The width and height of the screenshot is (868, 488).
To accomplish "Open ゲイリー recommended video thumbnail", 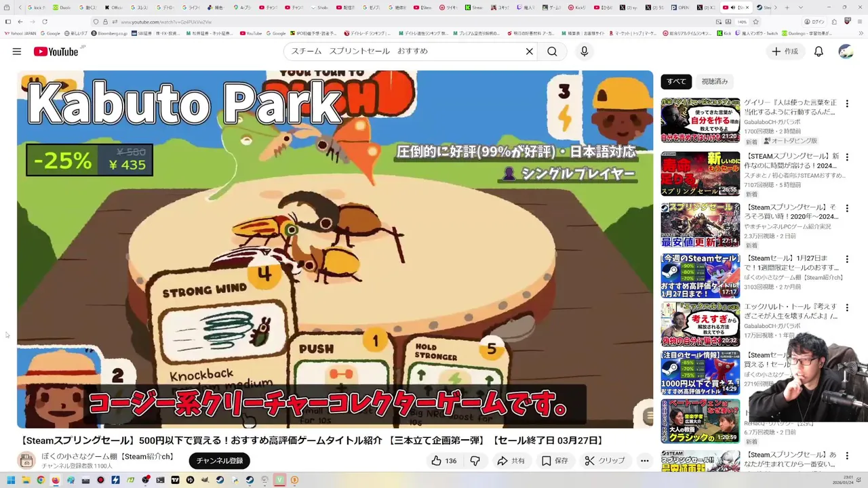I will (x=701, y=120).
